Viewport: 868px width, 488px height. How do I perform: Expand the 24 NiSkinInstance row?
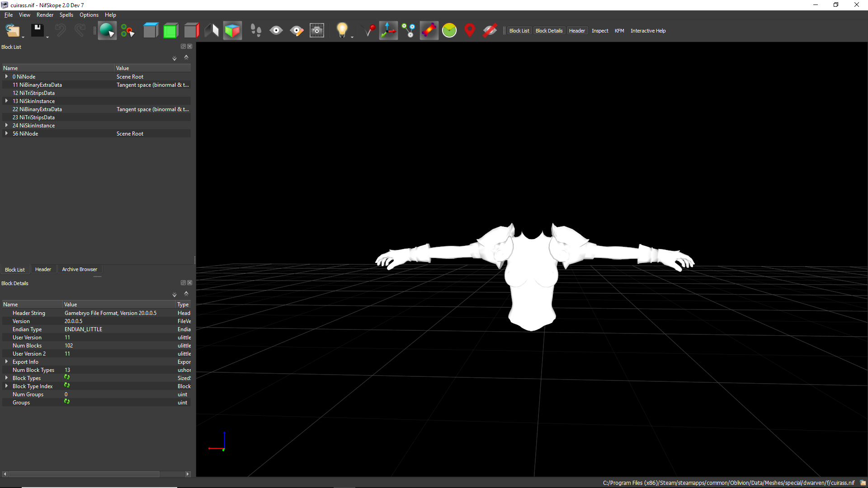coord(6,125)
